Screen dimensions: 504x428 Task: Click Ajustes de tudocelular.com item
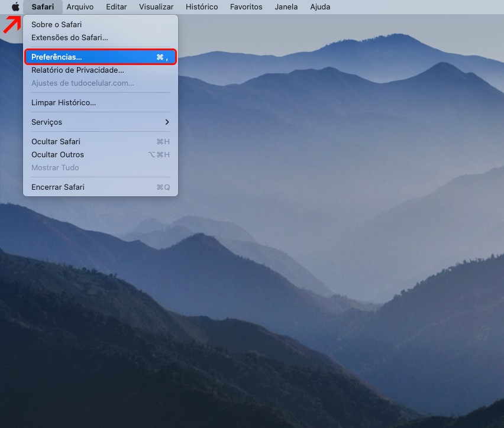click(x=82, y=83)
